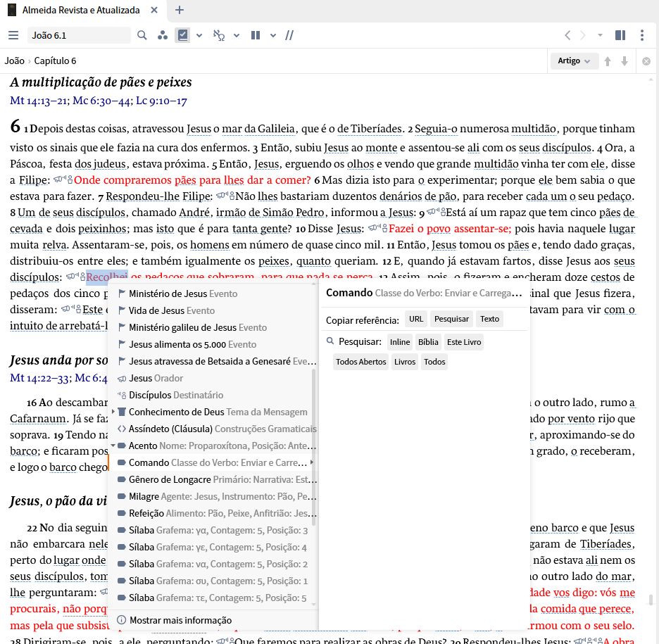The width and height of the screenshot is (659, 644).
Task: Go back using the left history arrow
Action: click(x=567, y=35)
